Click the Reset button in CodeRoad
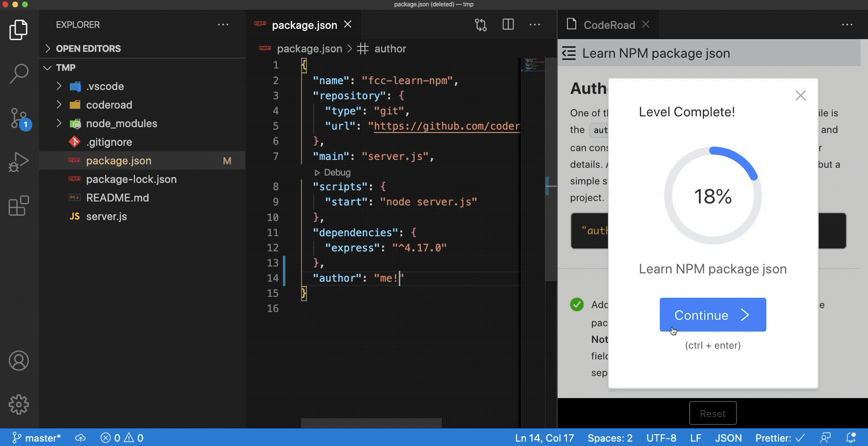 [x=713, y=413]
